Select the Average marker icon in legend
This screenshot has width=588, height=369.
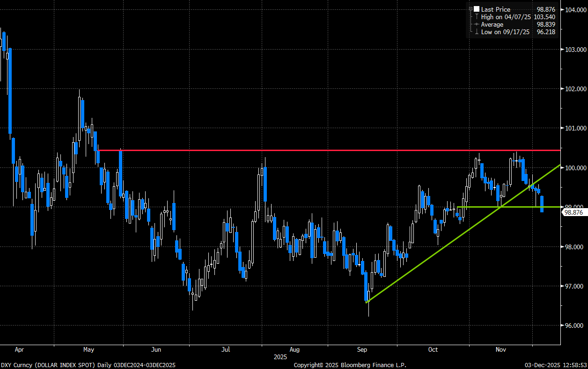(x=477, y=24)
